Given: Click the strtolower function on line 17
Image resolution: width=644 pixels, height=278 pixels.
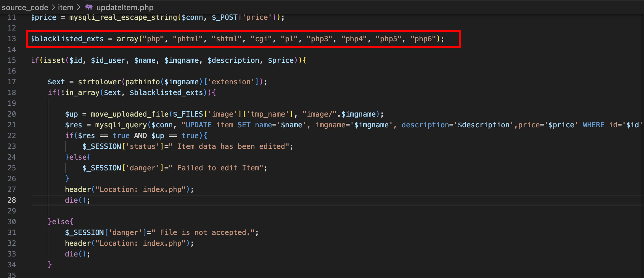Looking at the screenshot, I should [99, 82].
